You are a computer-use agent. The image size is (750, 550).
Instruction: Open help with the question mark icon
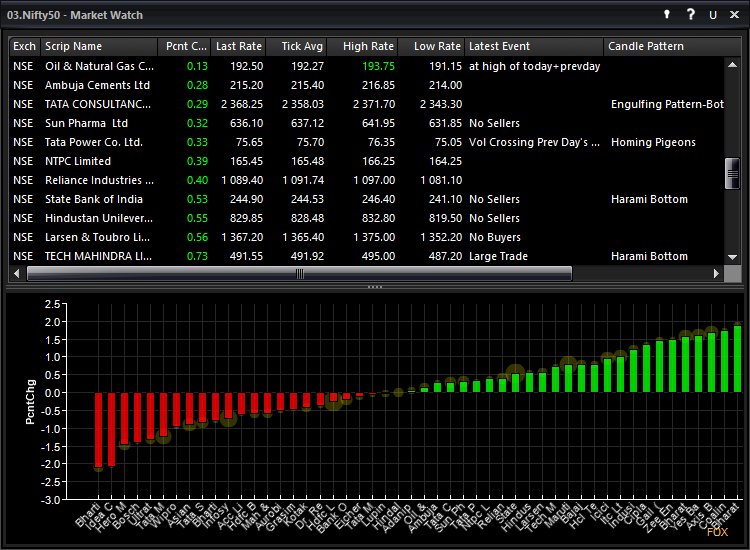click(690, 14)
